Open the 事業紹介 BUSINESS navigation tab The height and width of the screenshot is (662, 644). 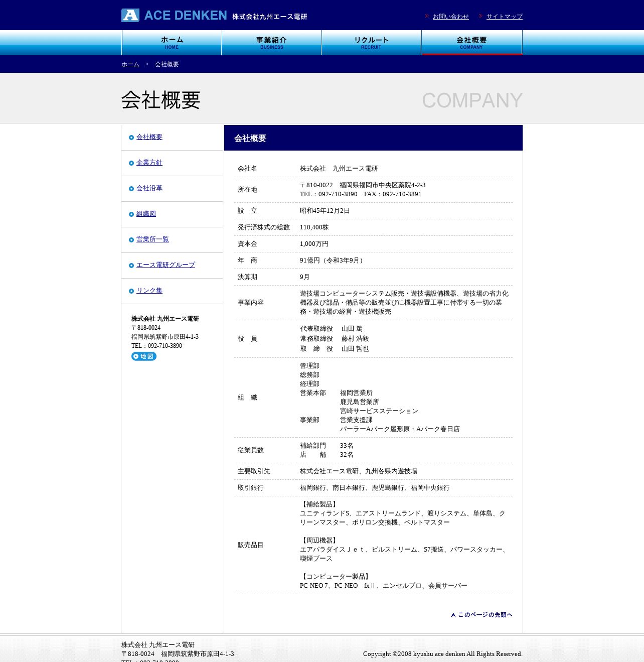(271, 43)
